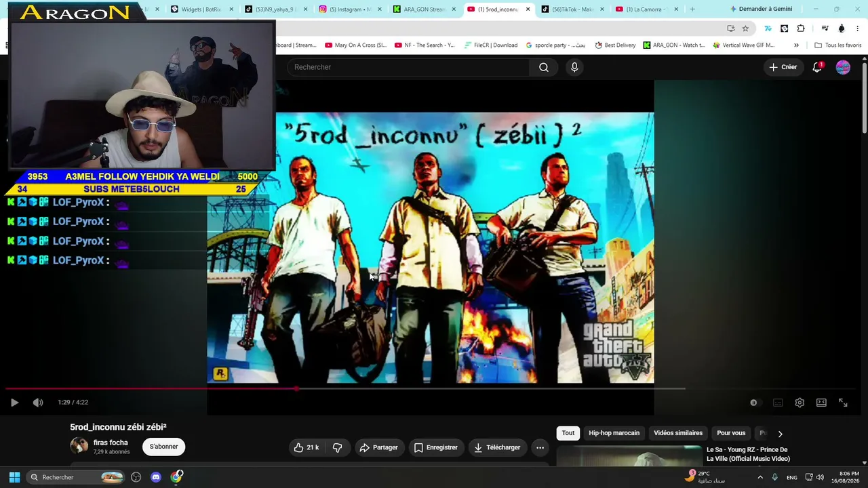
Task: Open Chrome from the taskbar
Action: click(x=176, y=477)
